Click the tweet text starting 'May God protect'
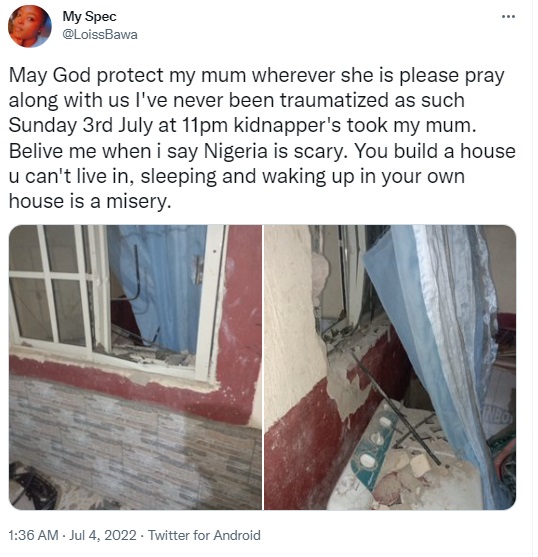Screen dimensions: 538x557 262,138
